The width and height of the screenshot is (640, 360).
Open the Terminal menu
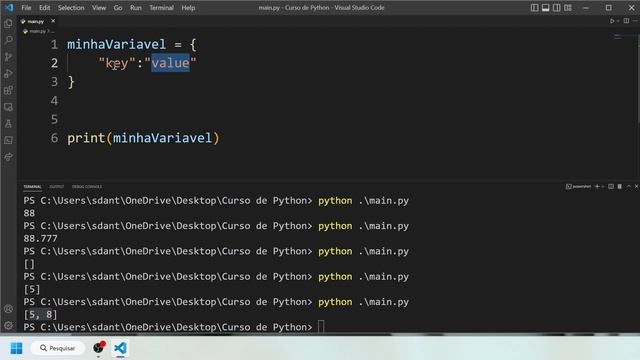pyautogui.click(x=161, y=8)
